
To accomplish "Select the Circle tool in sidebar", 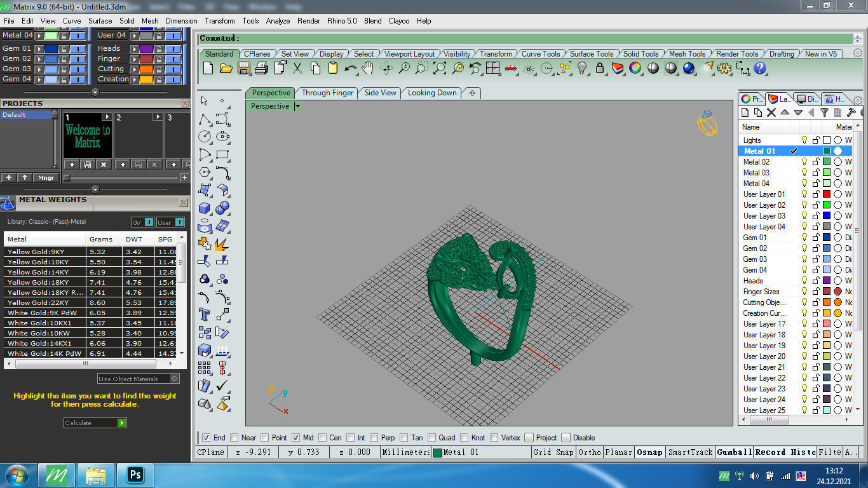I will pyautogui.click(x=205, y=136).
